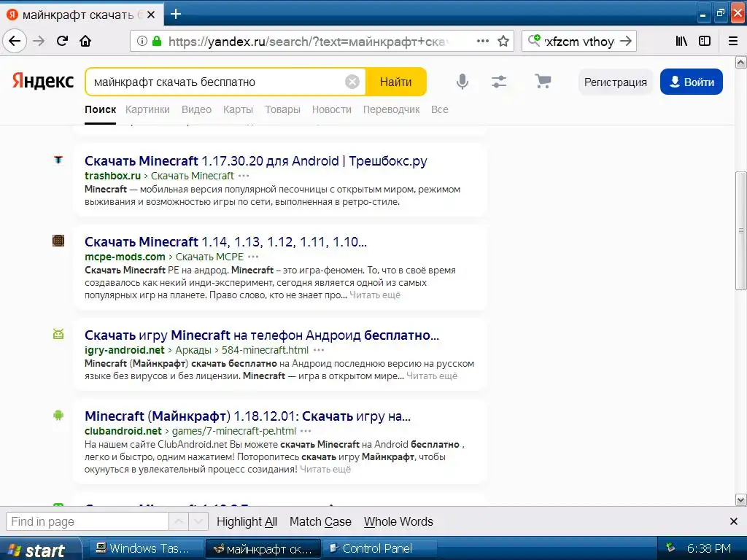Switch to the Переводчик tab
The image size is (747, 560).
point(391,109)
